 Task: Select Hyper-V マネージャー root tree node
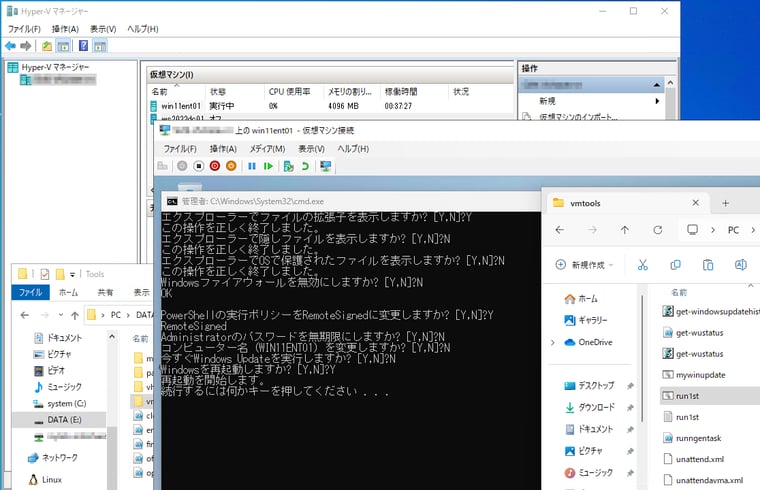point(49,67)
